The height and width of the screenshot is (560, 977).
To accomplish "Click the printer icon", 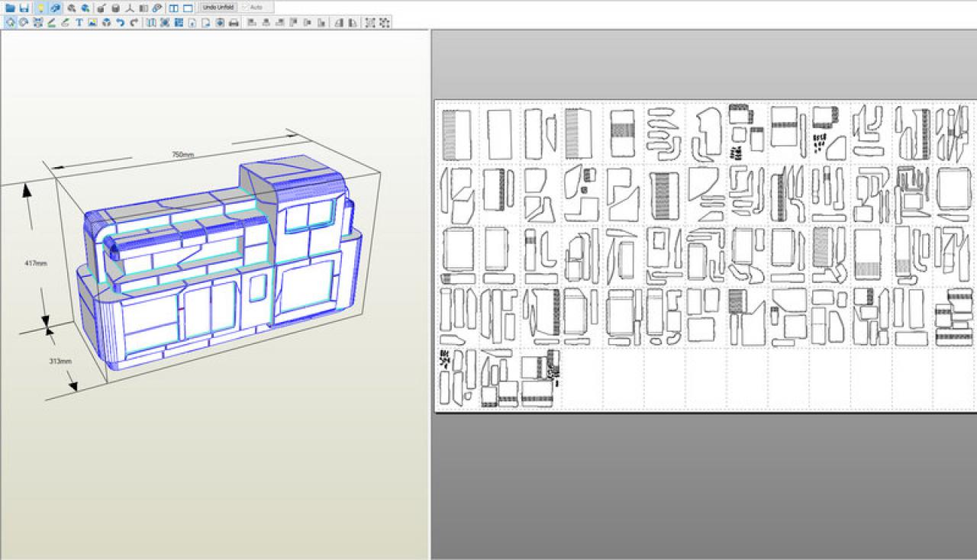I will pyautogui.click(x=234, y=22).
